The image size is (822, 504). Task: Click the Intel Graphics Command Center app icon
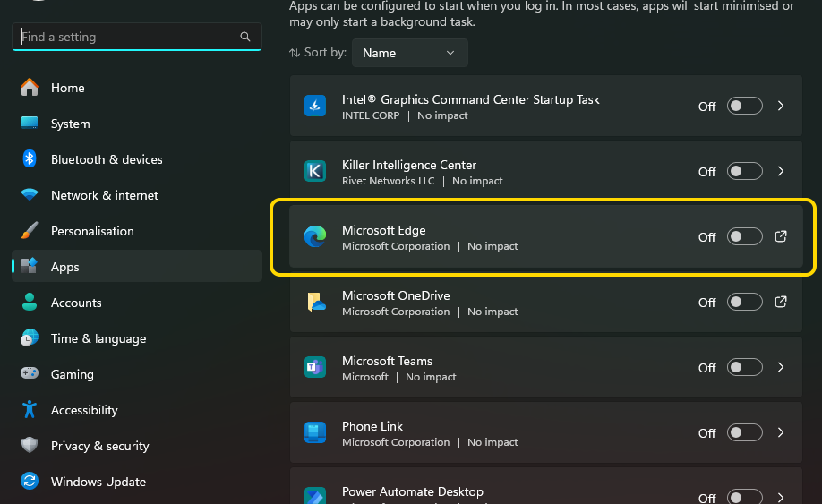point(315,106)
